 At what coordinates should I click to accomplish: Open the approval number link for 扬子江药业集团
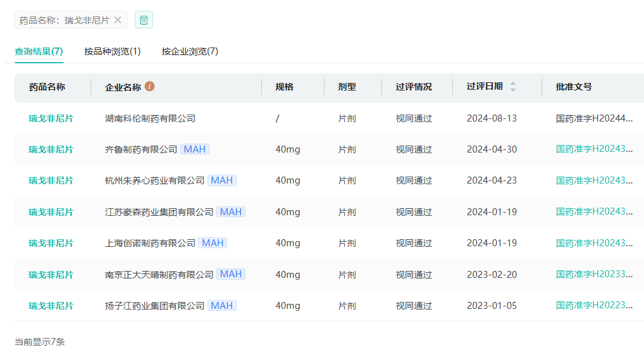[x=594, y=305]
